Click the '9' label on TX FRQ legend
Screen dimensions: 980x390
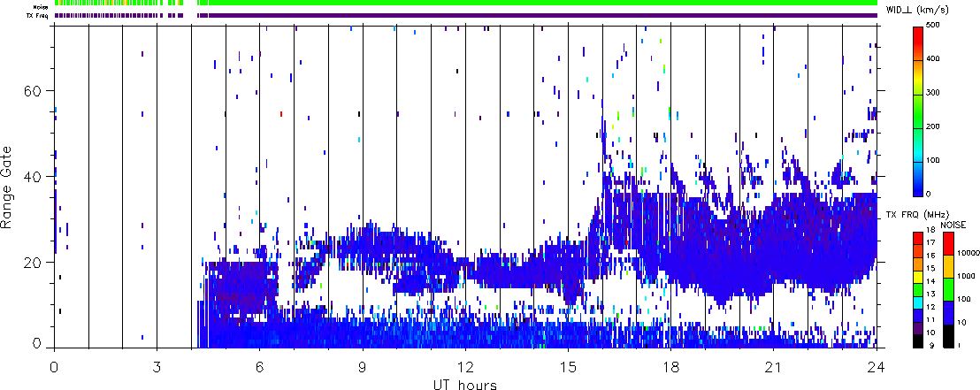(932, 345)
